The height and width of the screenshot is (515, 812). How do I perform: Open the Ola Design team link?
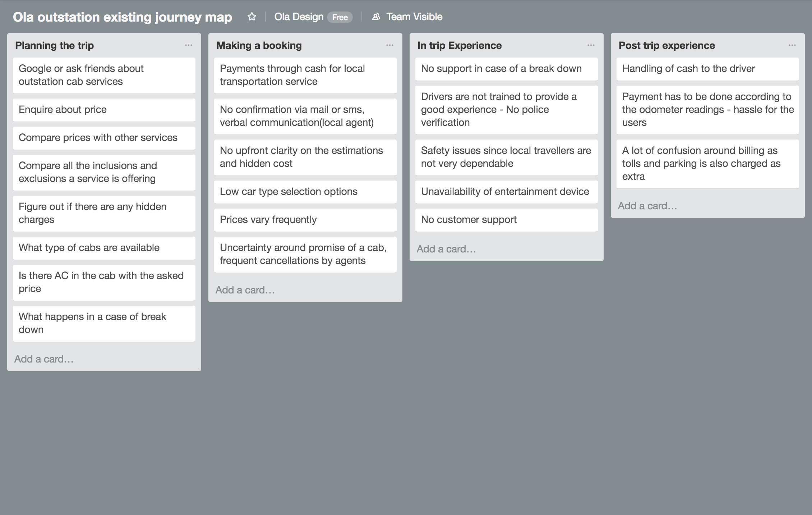[299, 17]
